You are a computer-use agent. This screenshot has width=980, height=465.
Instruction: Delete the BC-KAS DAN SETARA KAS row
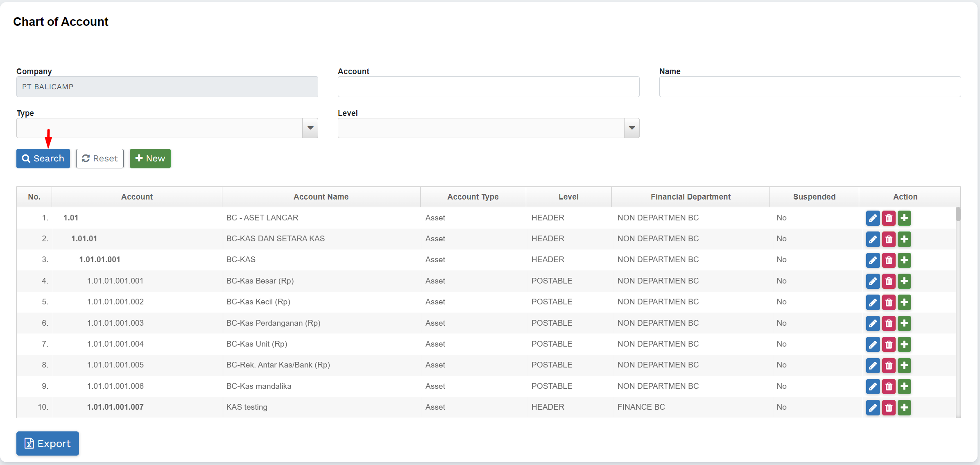coord(888,239)
